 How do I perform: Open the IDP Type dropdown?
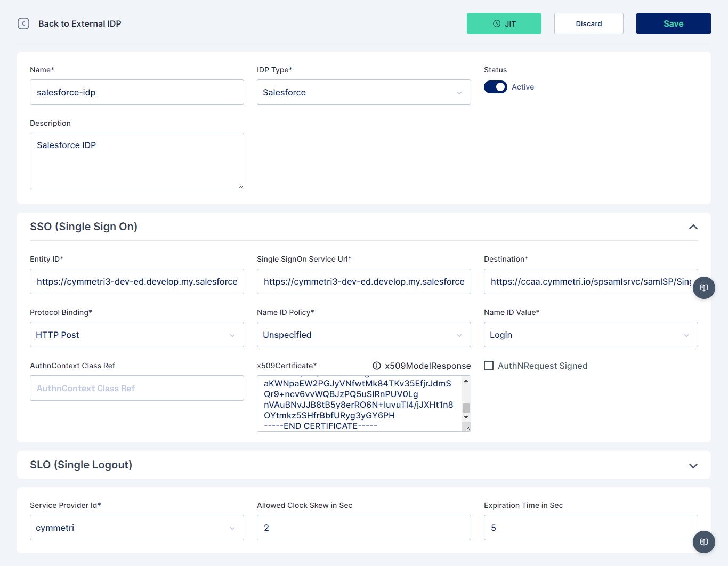(x=363, y=92)
